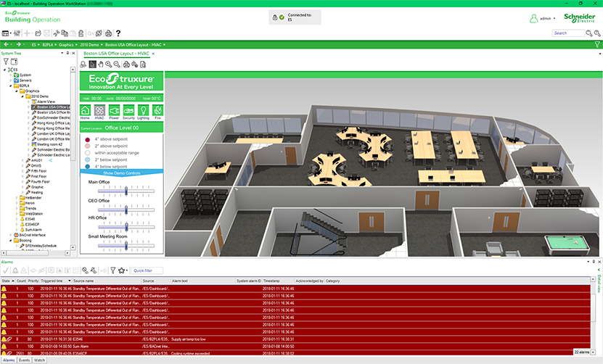Viewport: 603px width, 364px height.
Task: Click the CEO Office slider handle
Action: click(x=126, y=210)
